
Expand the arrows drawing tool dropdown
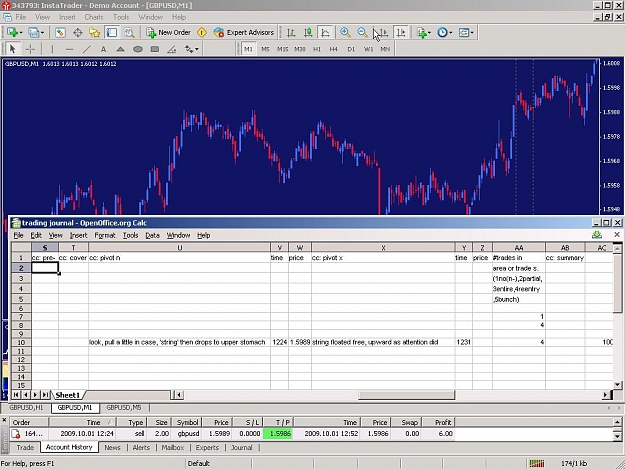click(x=197, y=49)
